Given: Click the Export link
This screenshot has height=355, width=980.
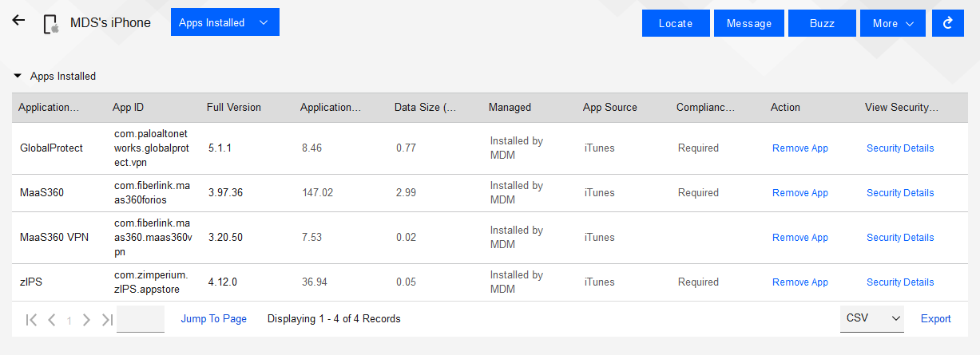Looking at the screenshot, I should 935,319.
